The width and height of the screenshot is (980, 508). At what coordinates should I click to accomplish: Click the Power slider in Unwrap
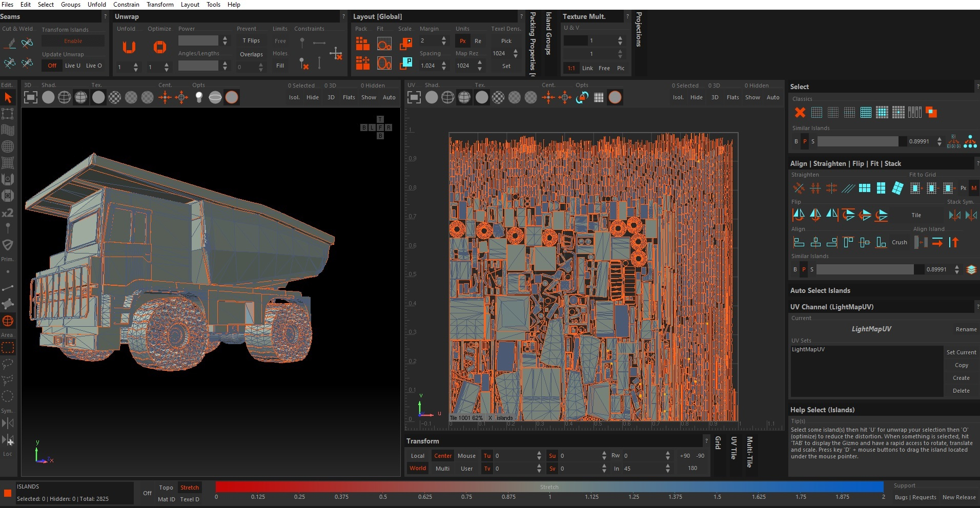[198, 40]
